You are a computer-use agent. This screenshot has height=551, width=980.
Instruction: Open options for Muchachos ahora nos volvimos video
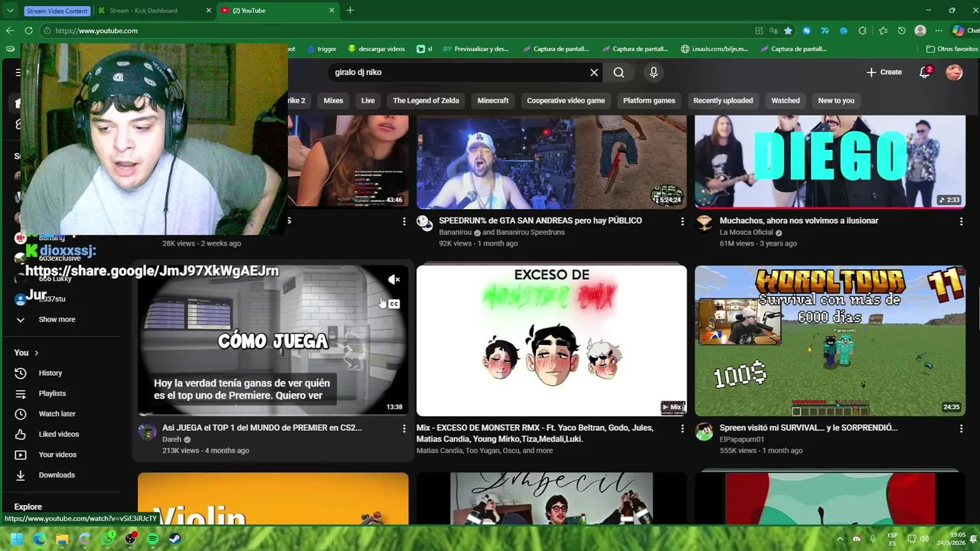[961, 221]
